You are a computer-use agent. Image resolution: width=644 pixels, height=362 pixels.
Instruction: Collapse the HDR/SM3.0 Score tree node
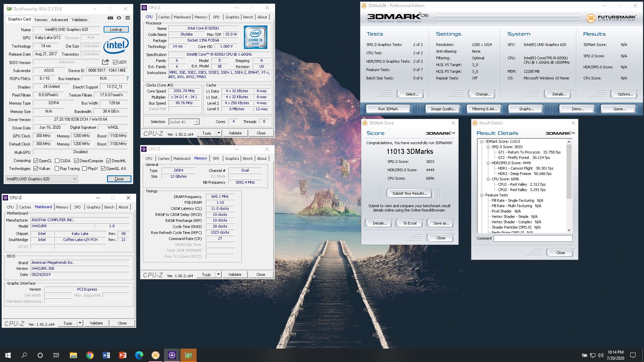click(x=488, y=163)
